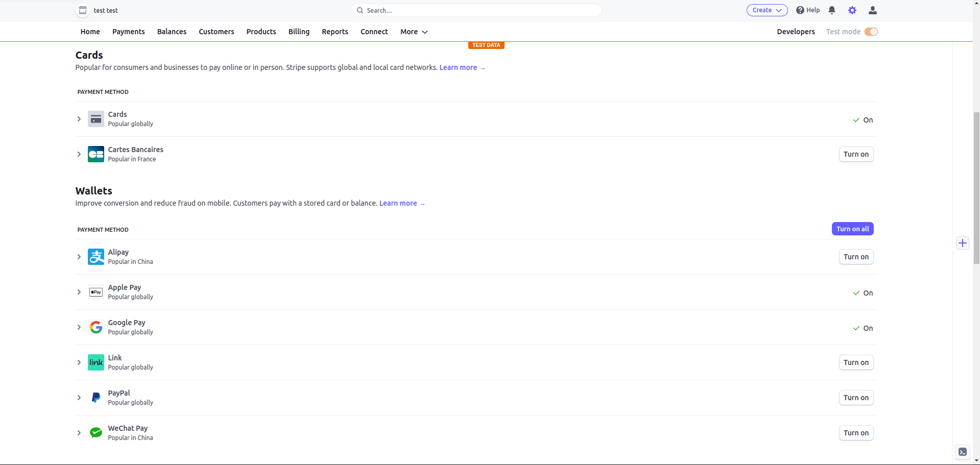Click the account logo icon beside test test
Viewport: 980px width, 465px height.
[83, 10]
